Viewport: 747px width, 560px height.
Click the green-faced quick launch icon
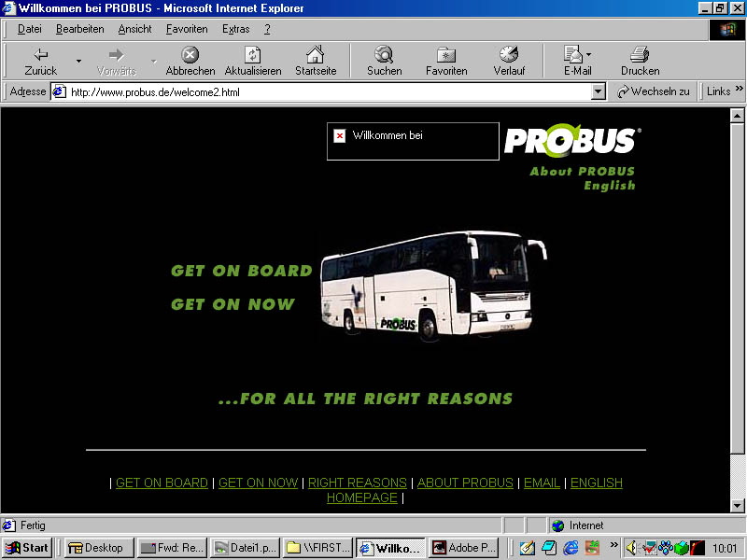click(592, 548)
